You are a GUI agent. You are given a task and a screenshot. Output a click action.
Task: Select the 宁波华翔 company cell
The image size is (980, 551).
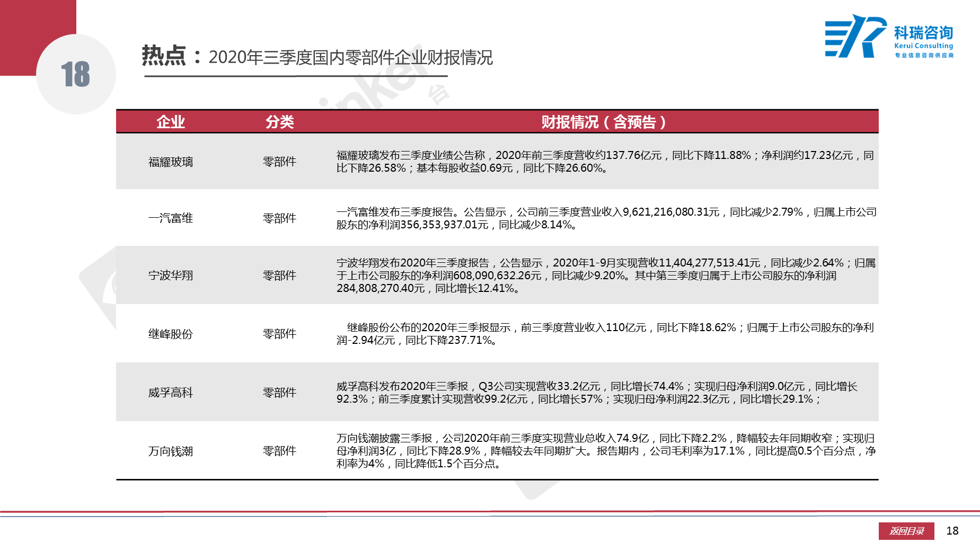171,275
